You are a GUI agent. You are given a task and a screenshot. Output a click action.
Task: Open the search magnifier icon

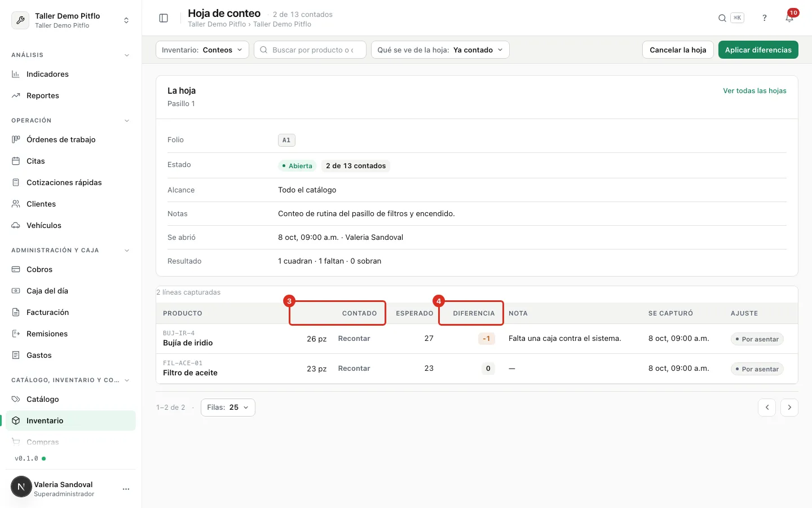722,18
